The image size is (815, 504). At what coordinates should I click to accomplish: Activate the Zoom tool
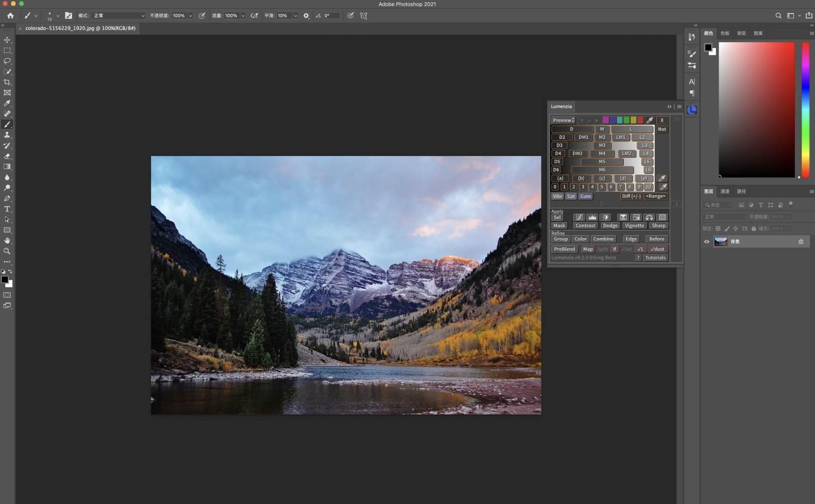[7, 251]
